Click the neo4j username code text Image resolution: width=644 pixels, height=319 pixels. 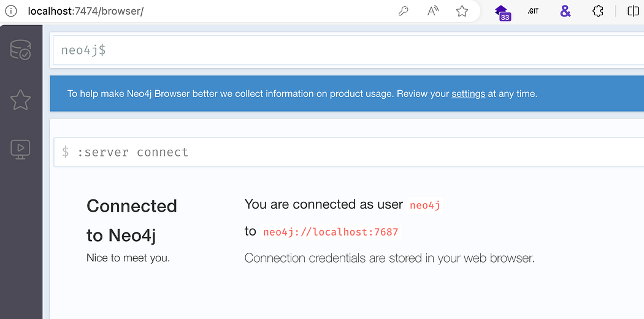[425, 206]
